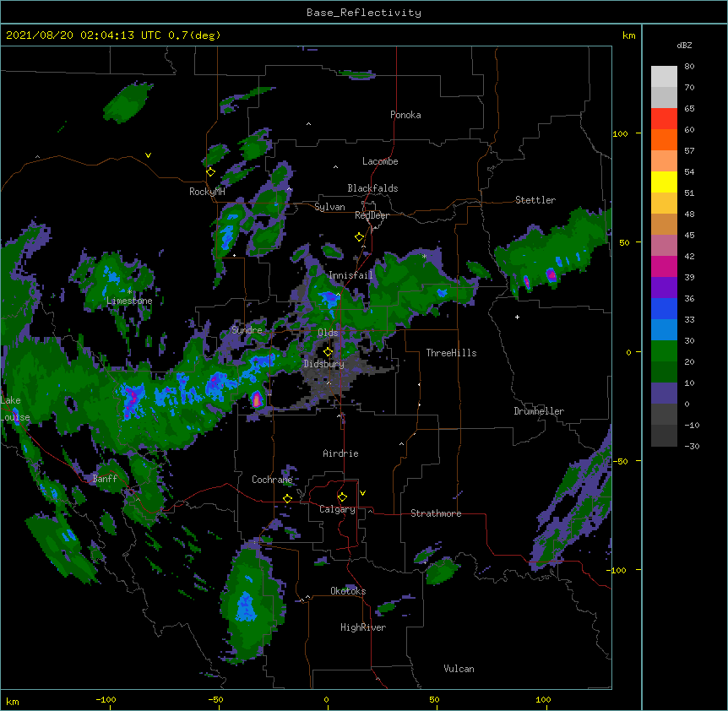
Task: Click the yellow diamond marker below Olds
Action: [x=328, y=352]
